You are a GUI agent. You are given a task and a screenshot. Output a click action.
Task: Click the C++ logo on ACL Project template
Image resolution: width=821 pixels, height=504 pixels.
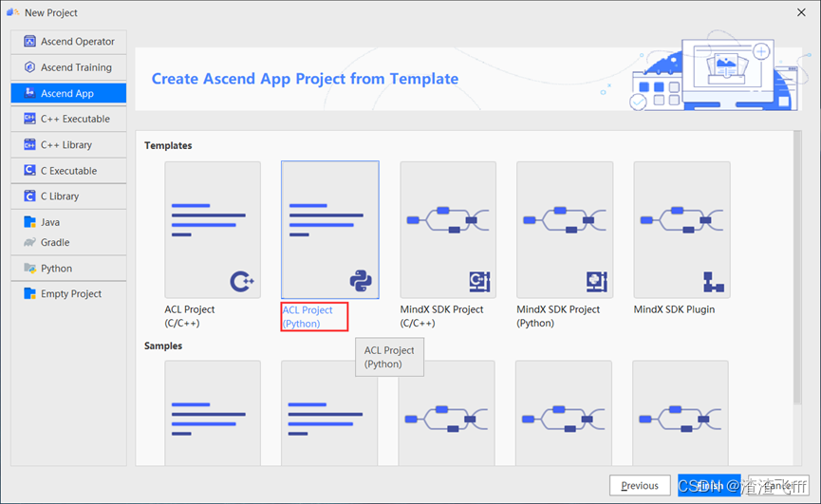[242, 281]
